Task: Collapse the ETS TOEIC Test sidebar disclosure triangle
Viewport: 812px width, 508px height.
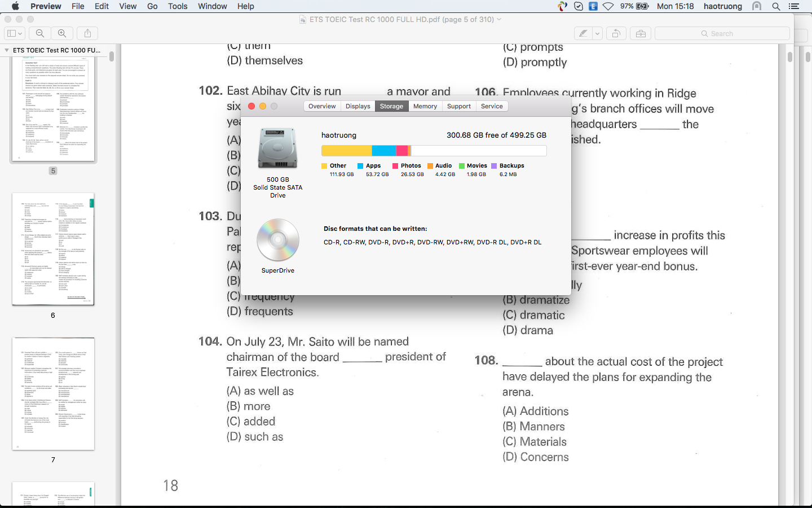Action: 7,50
